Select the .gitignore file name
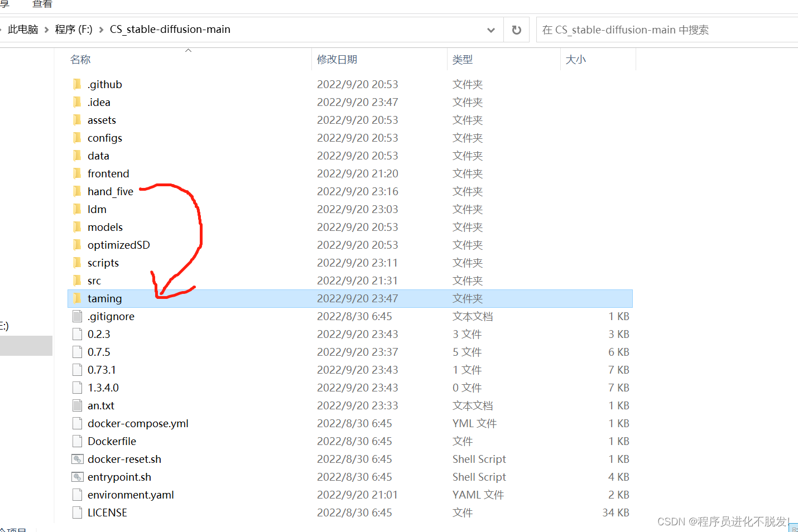 pos(111,316)
